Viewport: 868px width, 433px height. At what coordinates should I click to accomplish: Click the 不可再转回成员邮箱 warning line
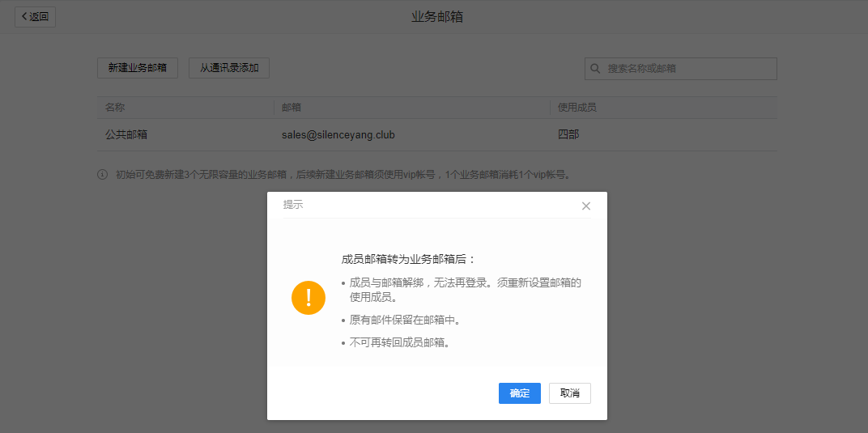[x=399, y=342]
